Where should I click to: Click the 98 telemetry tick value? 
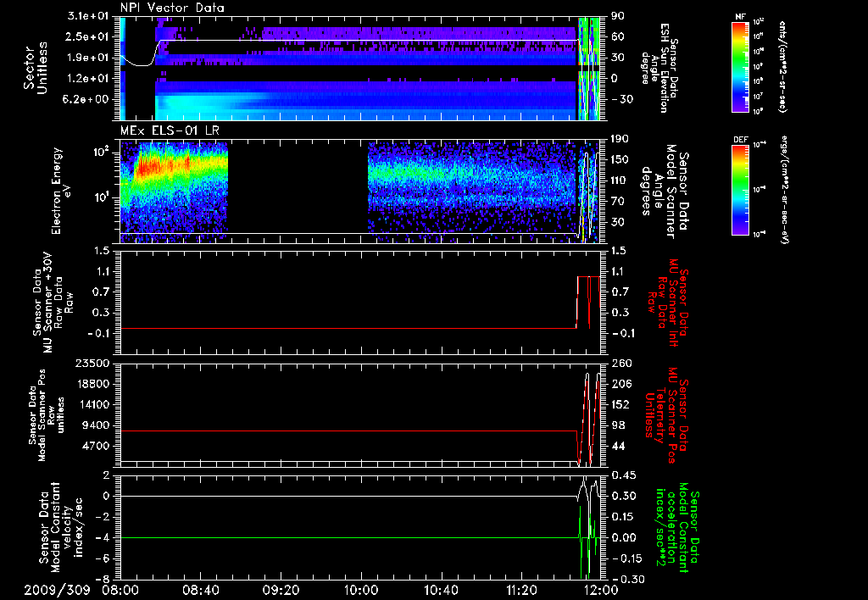click(x=618, y=425)
